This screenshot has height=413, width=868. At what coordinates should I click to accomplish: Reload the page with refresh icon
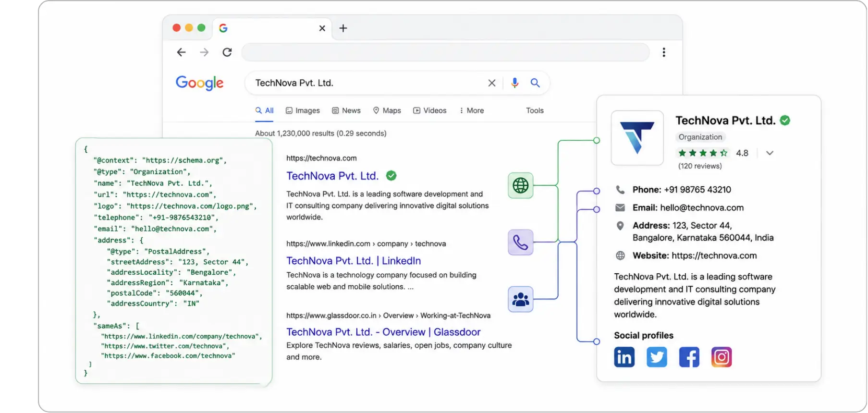[x=227, y=52]
